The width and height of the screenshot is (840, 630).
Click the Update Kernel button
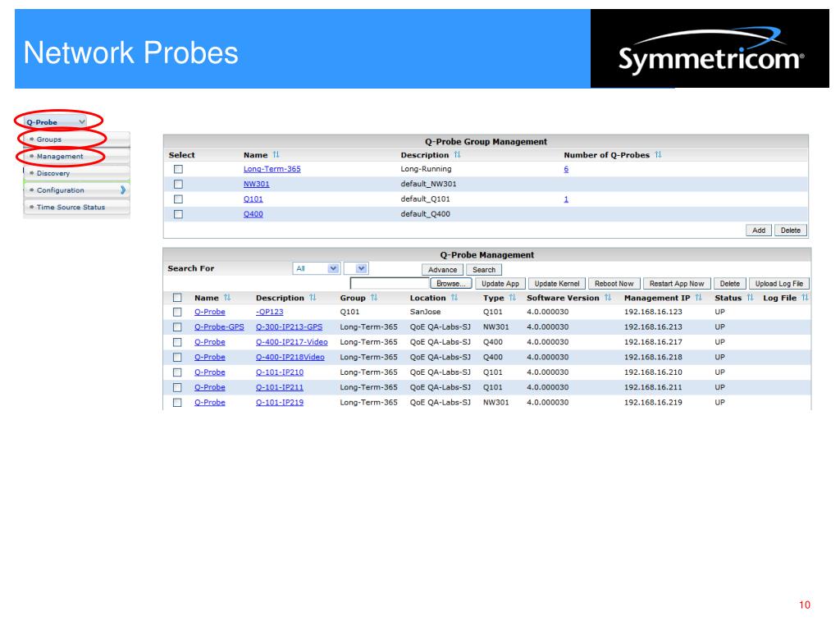click(557, 284)
